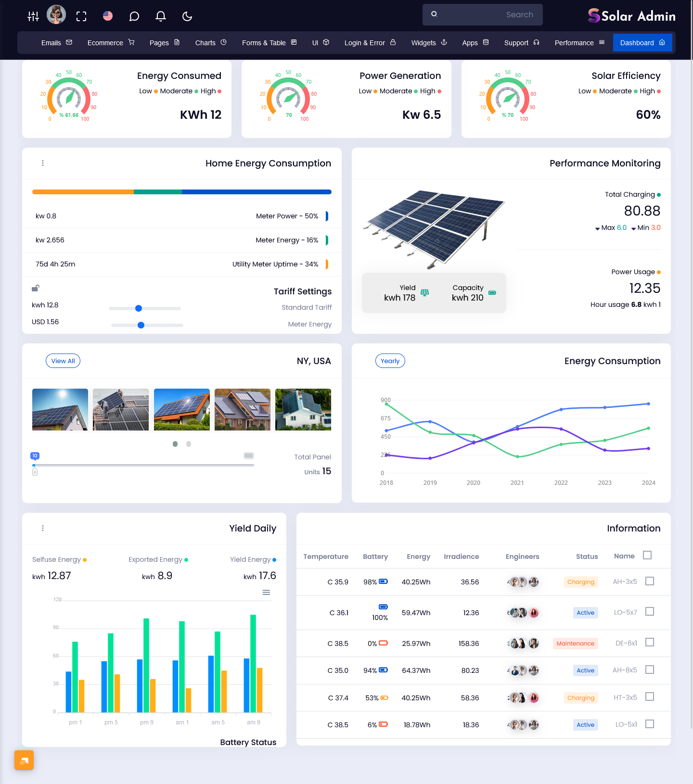Click the View All button
Viewport: 693px width, 784px height.
coord(63,361)
